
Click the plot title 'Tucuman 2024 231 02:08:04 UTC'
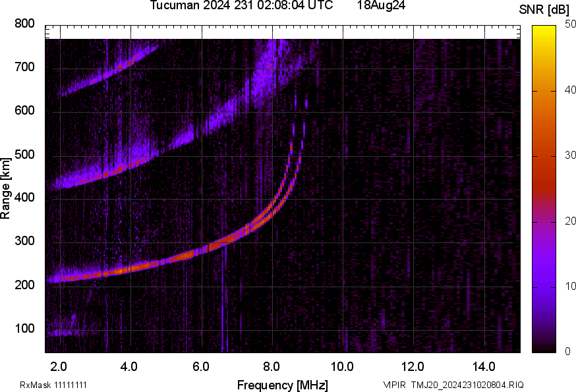pos(241,5)
